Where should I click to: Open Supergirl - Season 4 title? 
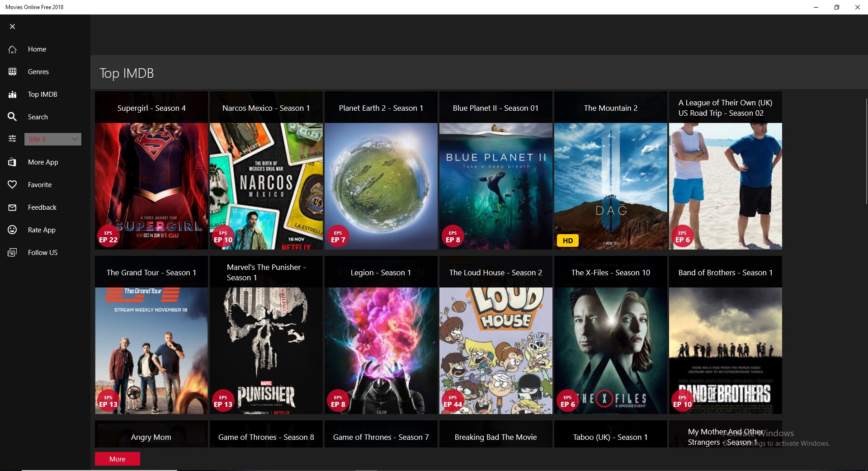pyautogui.click(x=151, y=108)
